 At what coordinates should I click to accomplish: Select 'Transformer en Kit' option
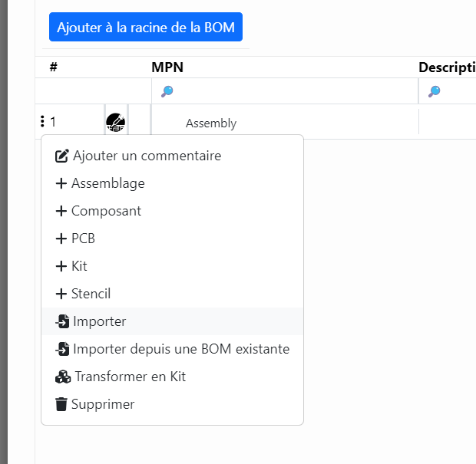130,377
